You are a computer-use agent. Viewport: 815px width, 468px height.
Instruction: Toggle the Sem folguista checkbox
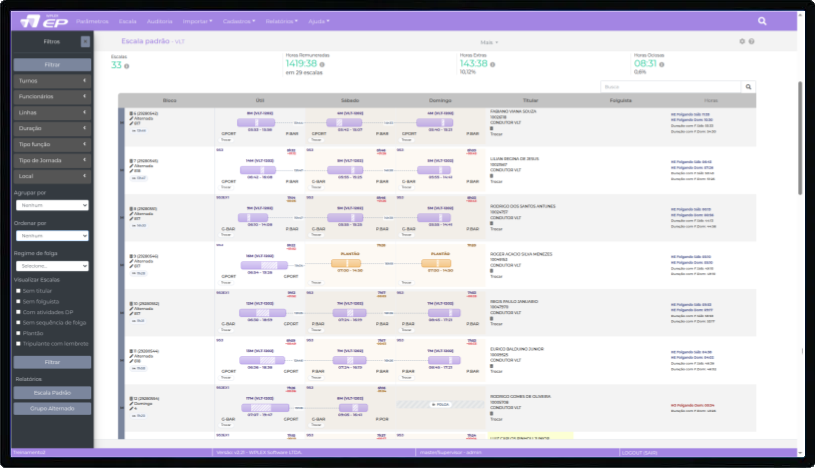(18, 302)
